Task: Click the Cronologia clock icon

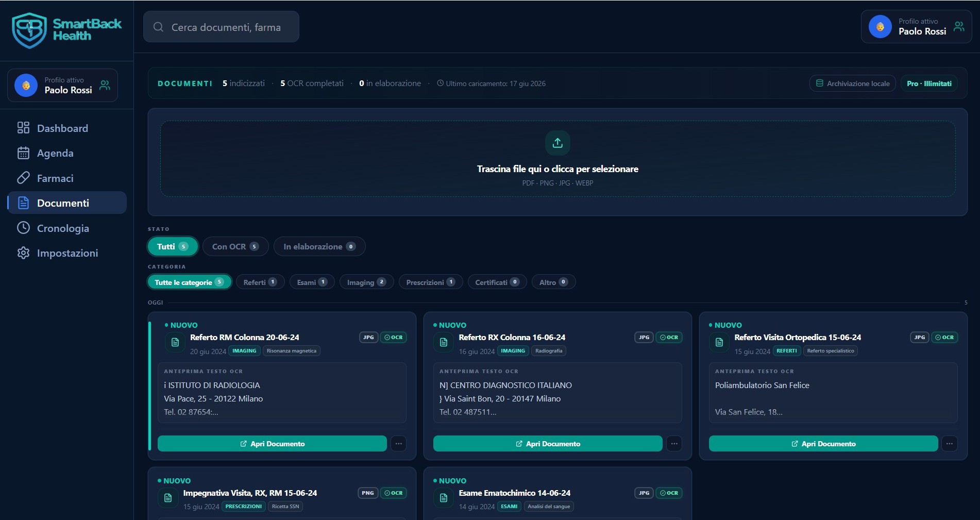Action: coord(23,228)
